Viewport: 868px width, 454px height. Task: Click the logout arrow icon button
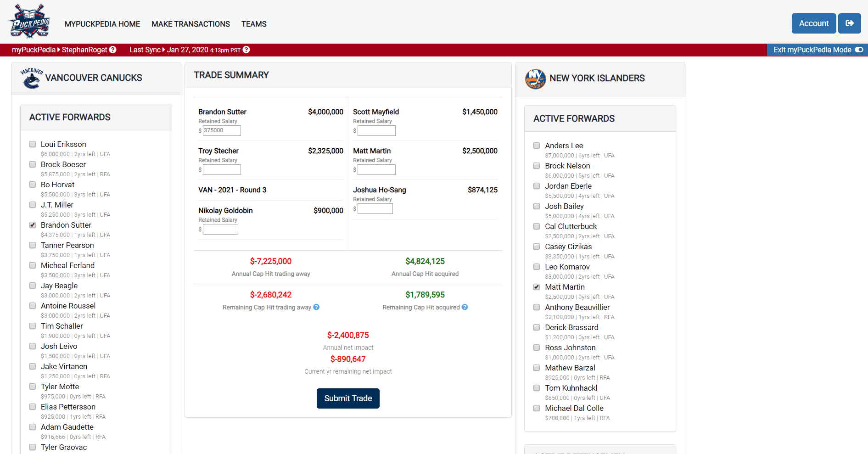click(x=849, y=23)
